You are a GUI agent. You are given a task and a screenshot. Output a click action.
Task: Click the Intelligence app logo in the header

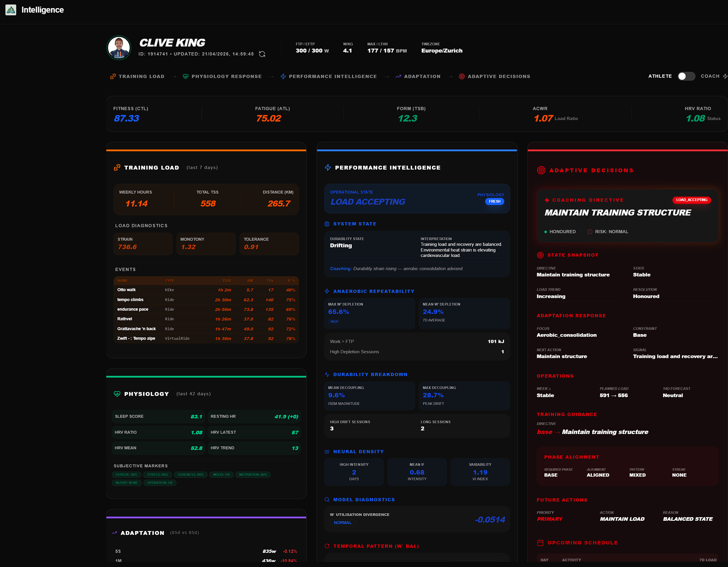(11, 10)
